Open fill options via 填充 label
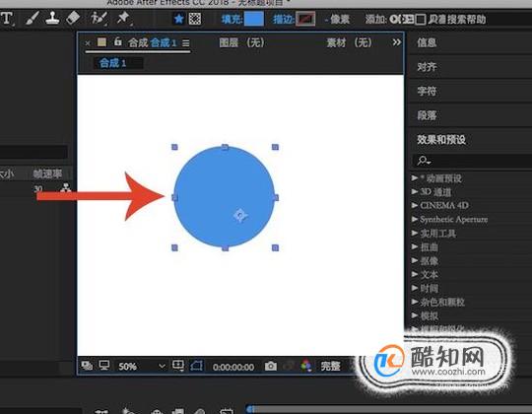Viewport: 532px width, 414px height. pyautogui.click(x=232, y=19)
